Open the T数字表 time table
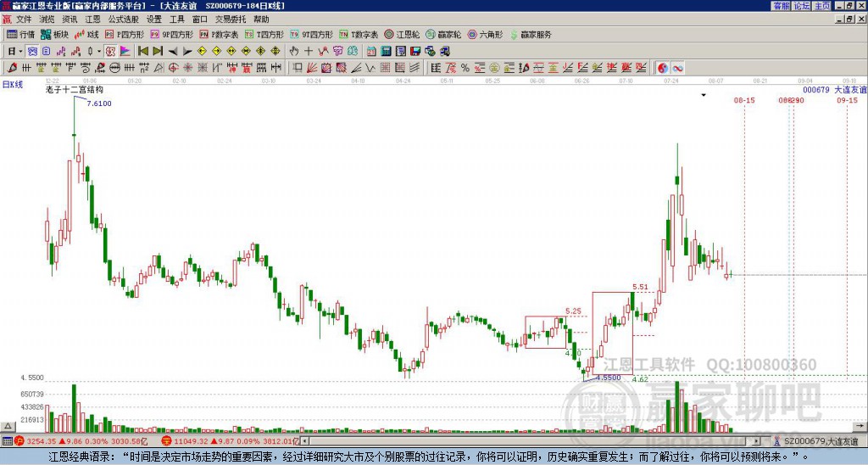 click(359, 34)
